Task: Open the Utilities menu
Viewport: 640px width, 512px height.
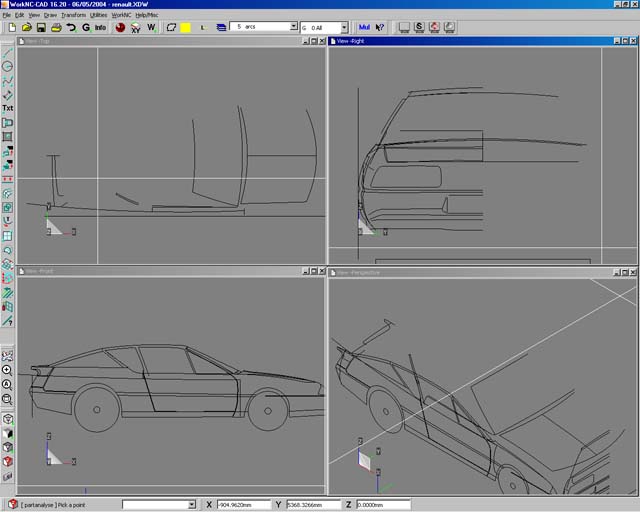Action: click(99, 15)
